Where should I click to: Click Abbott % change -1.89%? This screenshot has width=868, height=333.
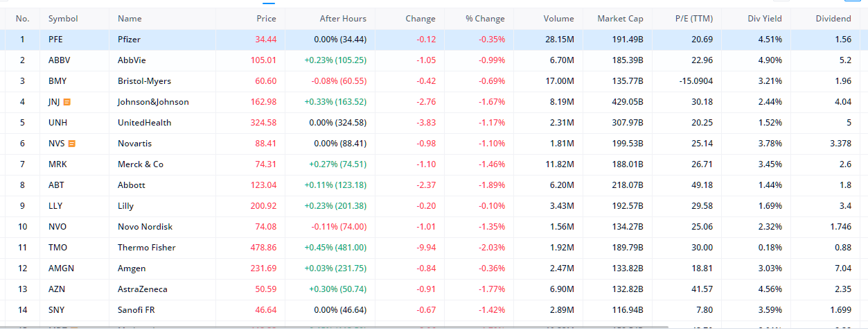(492, 185)
